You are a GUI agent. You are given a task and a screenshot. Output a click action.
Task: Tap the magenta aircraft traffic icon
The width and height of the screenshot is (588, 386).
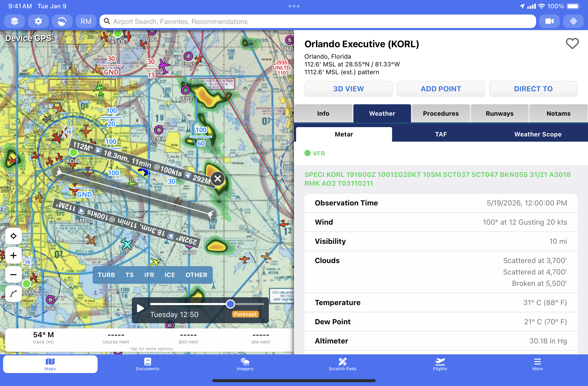click(x=164, y=66)
